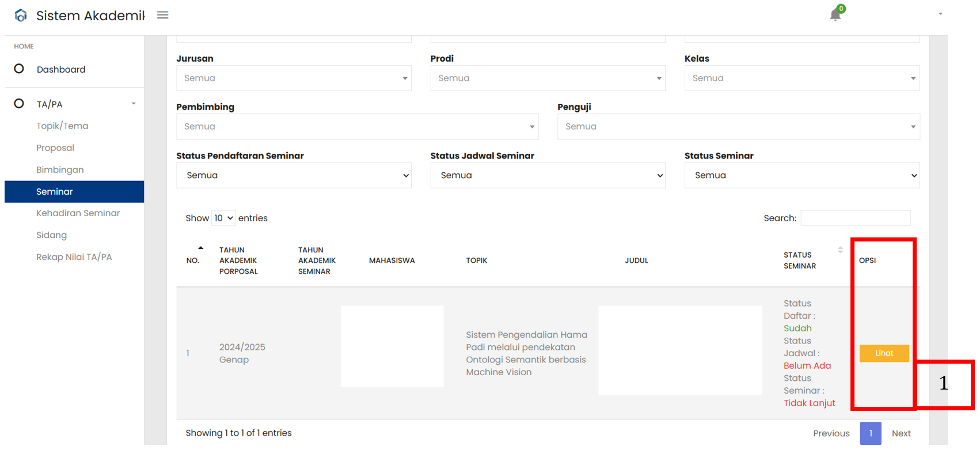Open the Proposal submenu
Screen dimensions: 980x457
(x=55, y=148)
